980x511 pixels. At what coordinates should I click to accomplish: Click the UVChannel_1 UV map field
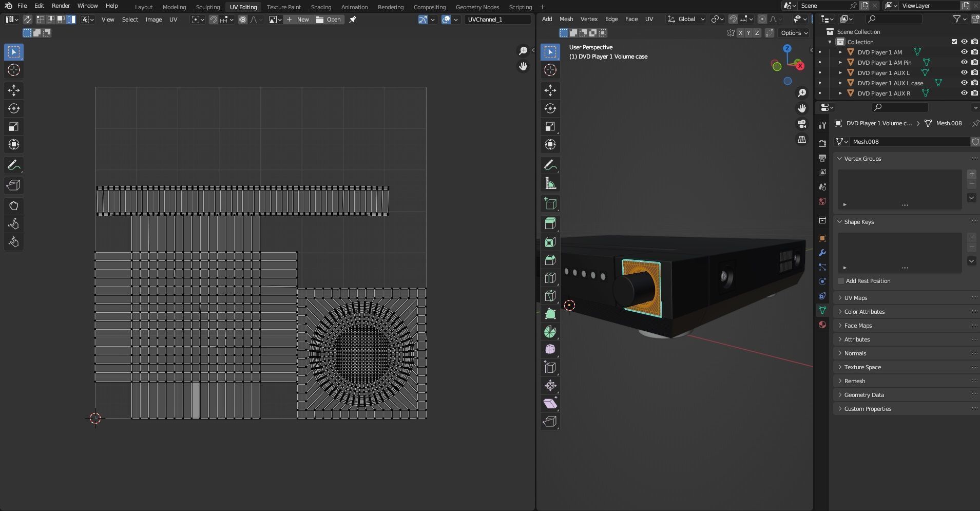(497, 20)
